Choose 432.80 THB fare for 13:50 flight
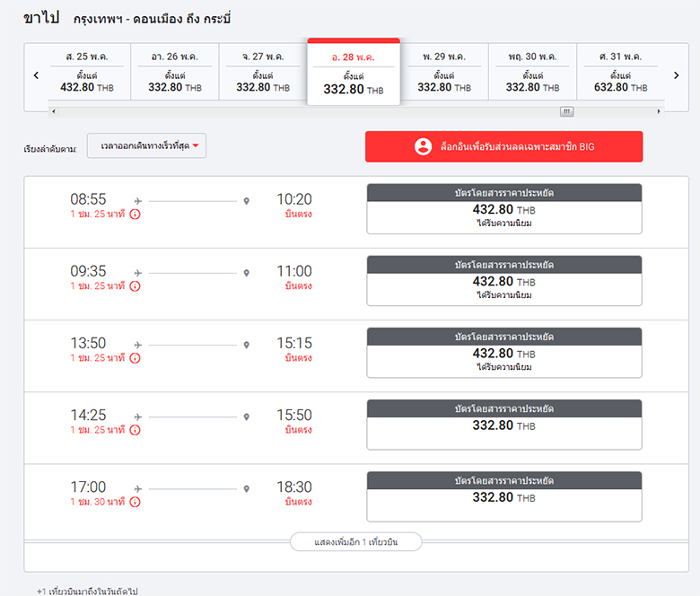The height and width of the screenshot is (596, 700). (503, 353)
